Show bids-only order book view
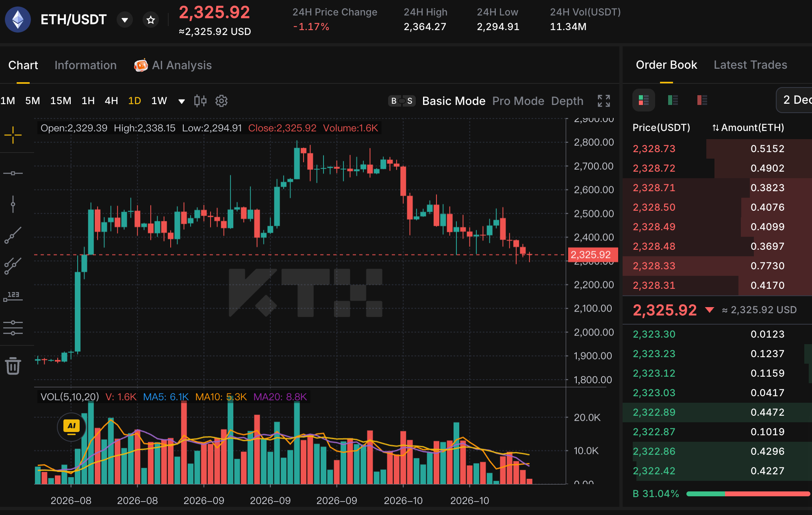 tap(673, 100)
